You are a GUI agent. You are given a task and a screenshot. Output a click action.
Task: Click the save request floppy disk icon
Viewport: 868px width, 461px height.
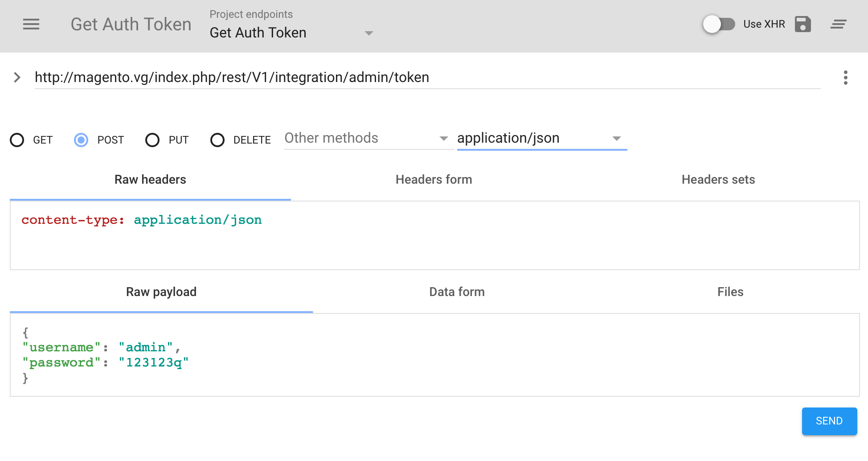click(x=802, y=25)
